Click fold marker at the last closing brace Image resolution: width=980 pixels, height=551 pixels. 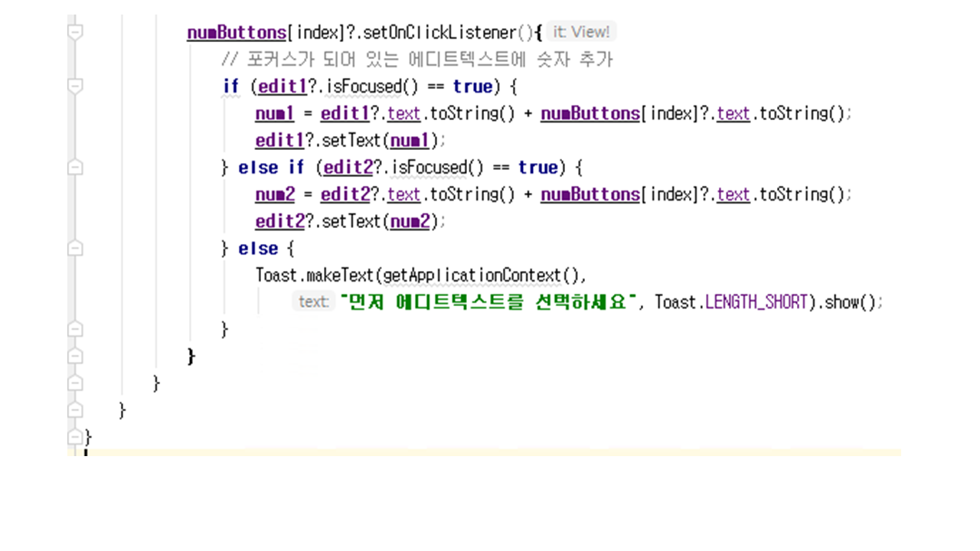75,437
